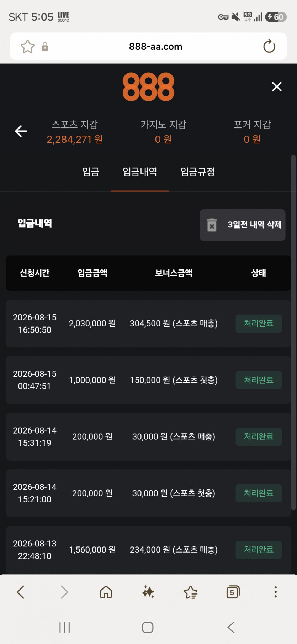The image size is (297, 644).
Task: Tap the 888 logo
Action: [x=149, y=87]
